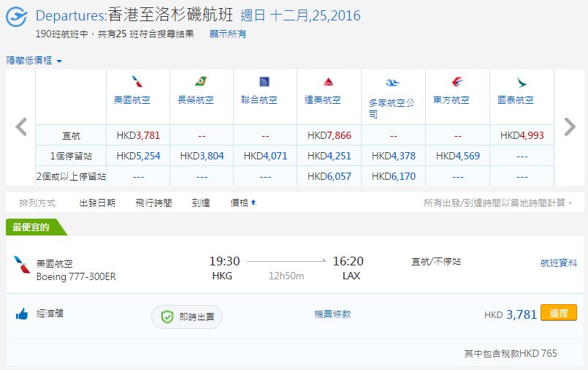The image size is (588, 370).
Task: Collapse the 隱藏低價框 low fare grid
Action: point(34,61)
